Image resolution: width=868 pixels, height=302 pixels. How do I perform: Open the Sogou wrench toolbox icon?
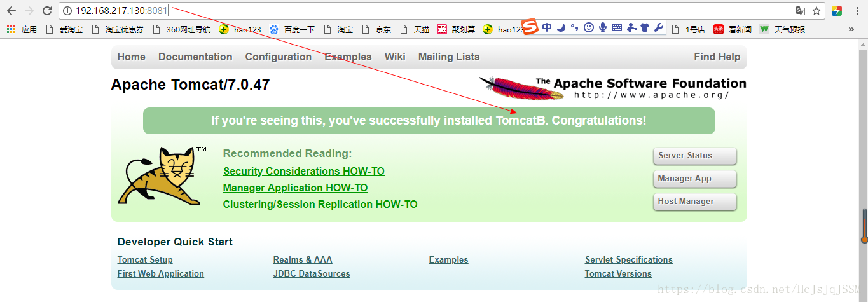coord(659,27)
